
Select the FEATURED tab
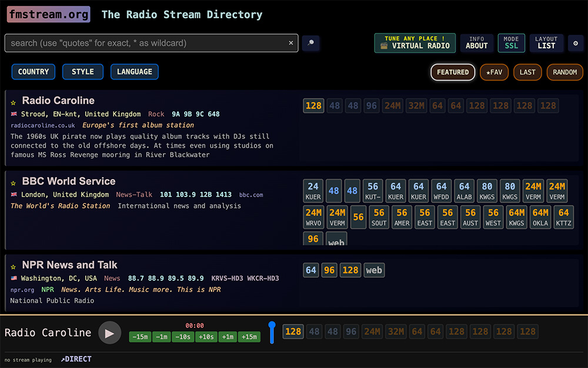point(453,72)
